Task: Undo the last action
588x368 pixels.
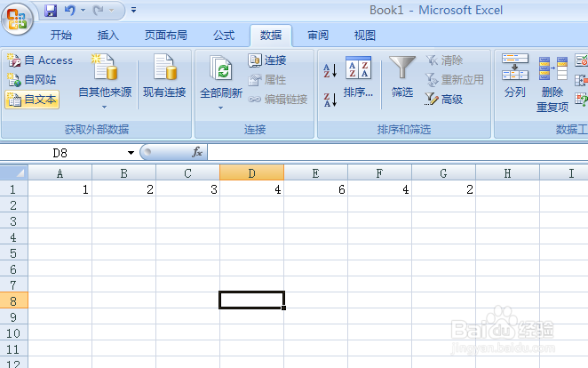Action: pyautogui.click(x=70, y=11)
